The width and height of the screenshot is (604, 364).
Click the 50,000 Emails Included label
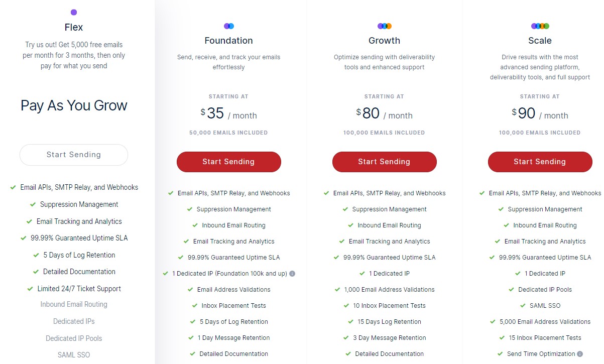point(229,133)
